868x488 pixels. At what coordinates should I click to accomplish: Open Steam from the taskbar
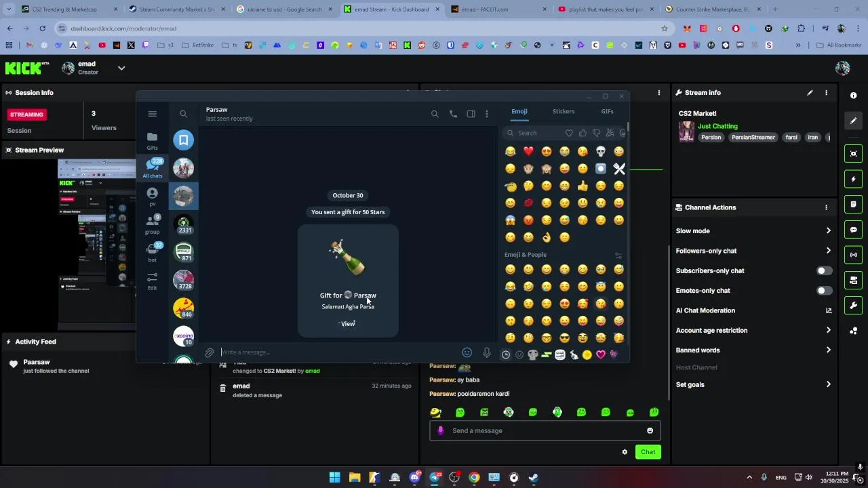pyautogui.click(x=534, y=478)
